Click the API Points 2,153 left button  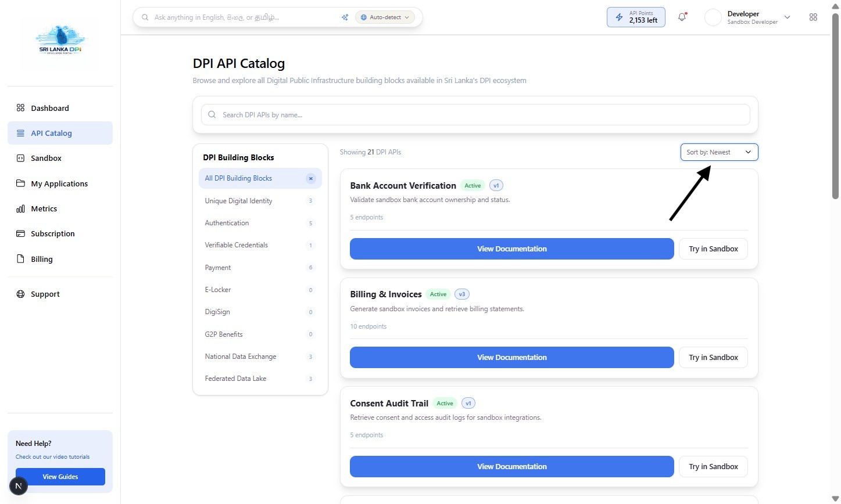point(636,17)
